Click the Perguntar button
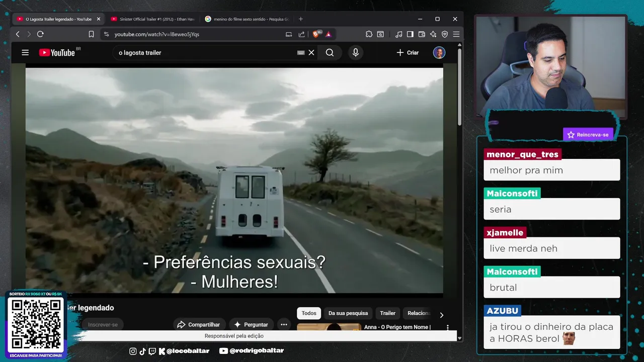This screenshot has height=362, width=644. 251,325
